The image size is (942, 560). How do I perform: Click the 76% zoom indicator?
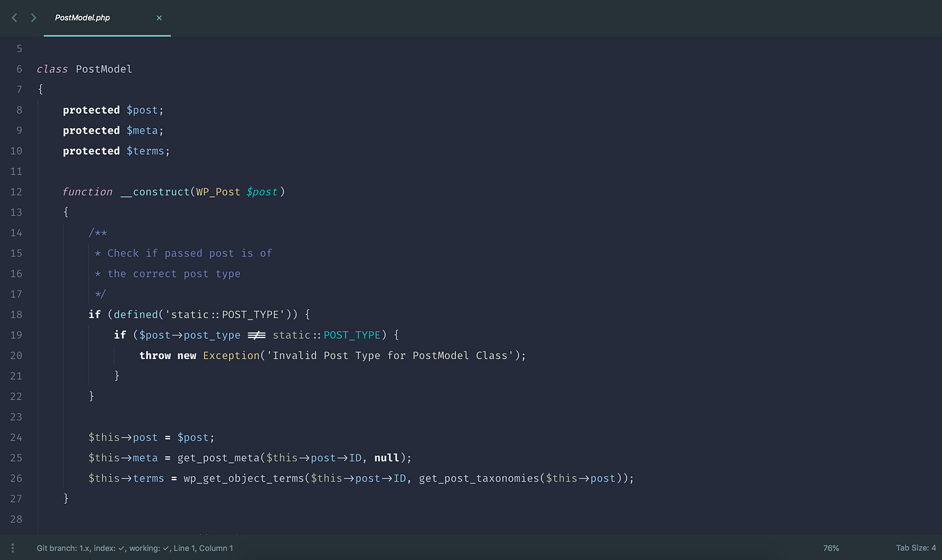(831, 548)
